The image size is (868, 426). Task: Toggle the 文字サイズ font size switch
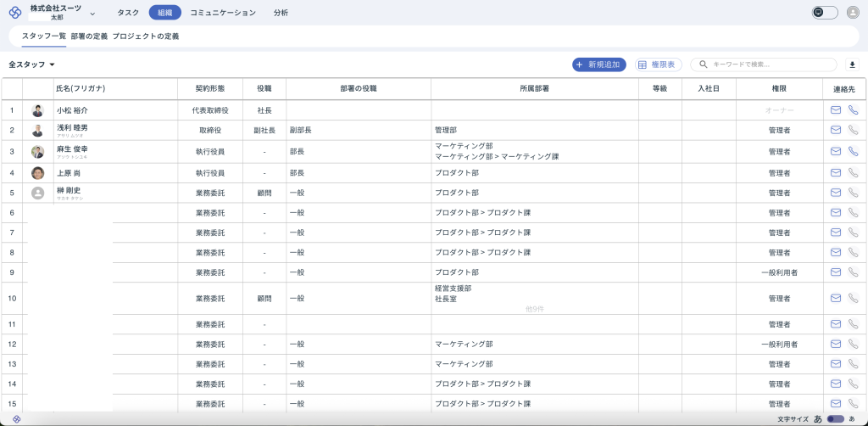(x=835, y=419)
